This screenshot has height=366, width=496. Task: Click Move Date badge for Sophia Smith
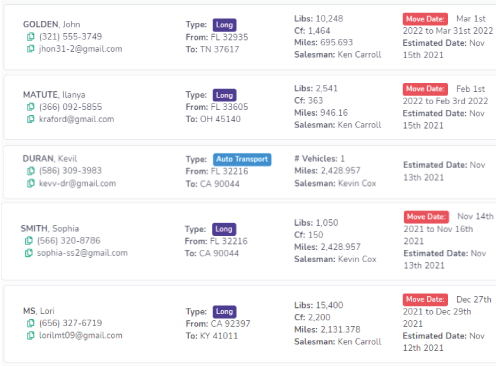click(426, 217)
